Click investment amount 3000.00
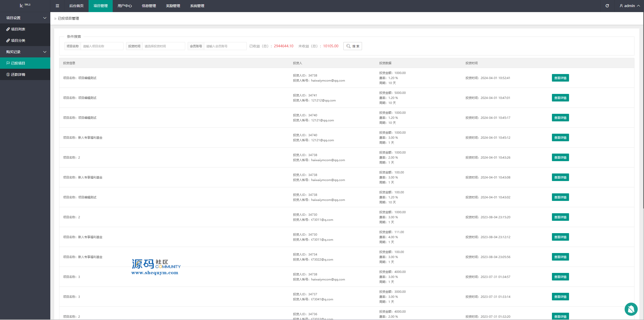The height and width of the screenshot is (320, 644). pyautogui.click(x=400, y=292)
